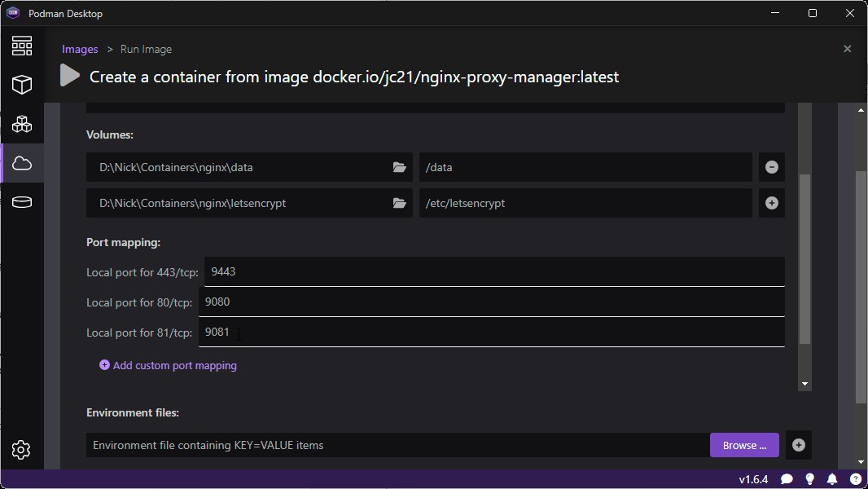Browse folder for nginx\letsencrypt host path
The image size is (868, 489).
[x=399, y=203]
